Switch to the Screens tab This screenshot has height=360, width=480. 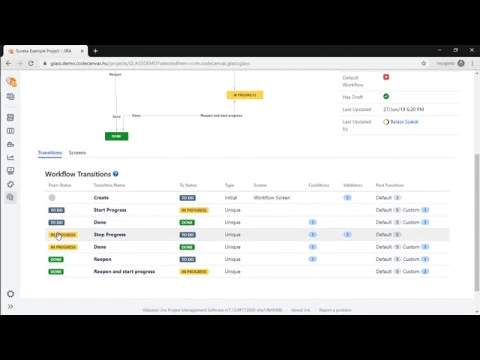[77, 153]
